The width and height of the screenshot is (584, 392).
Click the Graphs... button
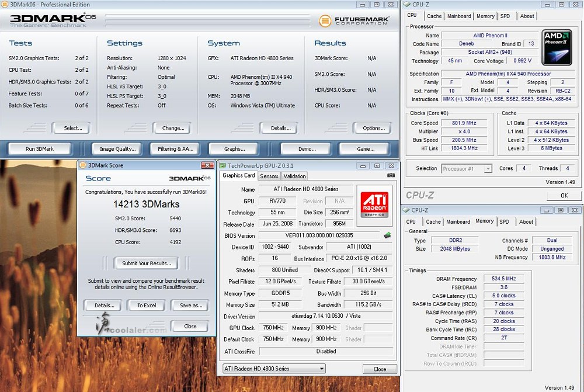click(x=234, y=148)
